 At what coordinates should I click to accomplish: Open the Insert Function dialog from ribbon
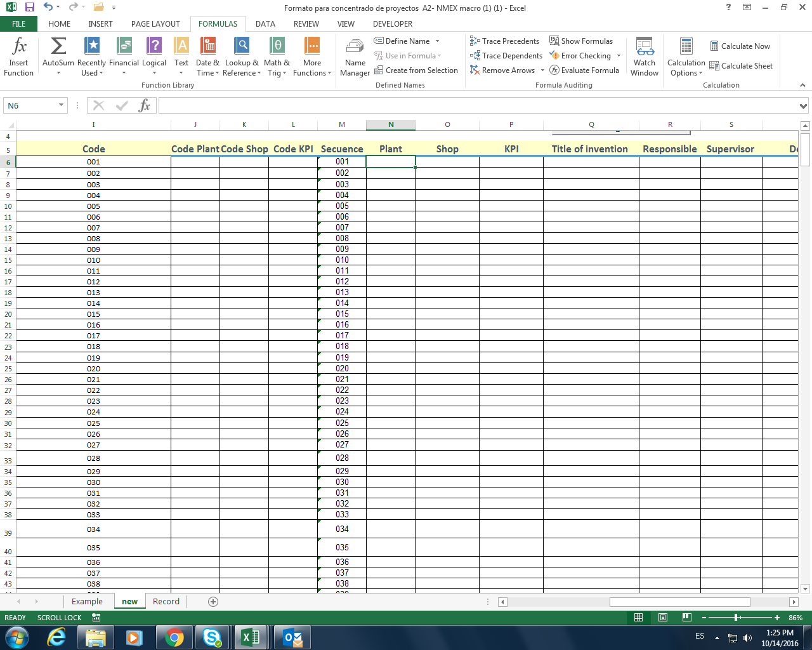coord(19,56)
